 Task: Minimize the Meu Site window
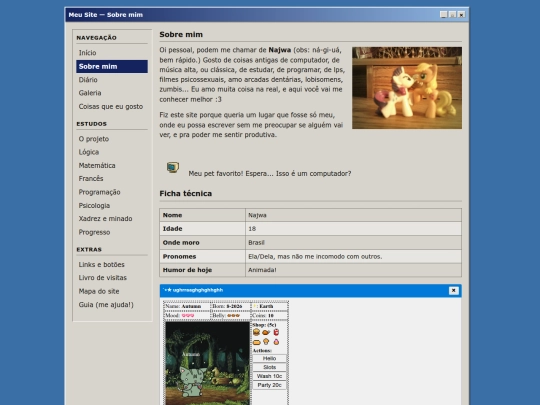click(x=444, y=14)
